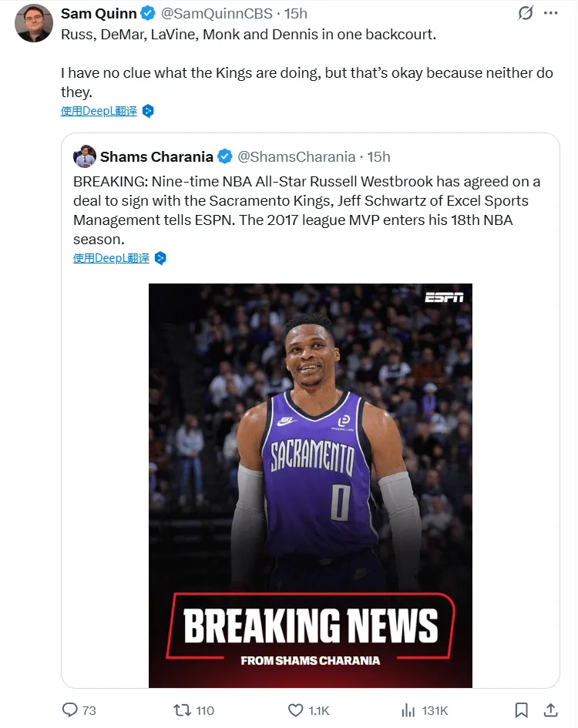
Task: Click Shams Charania's verified badge
Action: coord(225,157)
